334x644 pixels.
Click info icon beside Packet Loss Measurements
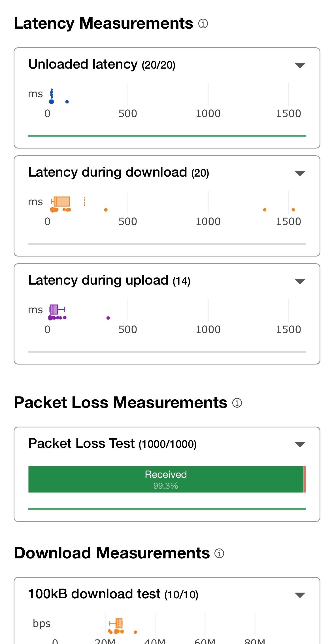point(237,403)
